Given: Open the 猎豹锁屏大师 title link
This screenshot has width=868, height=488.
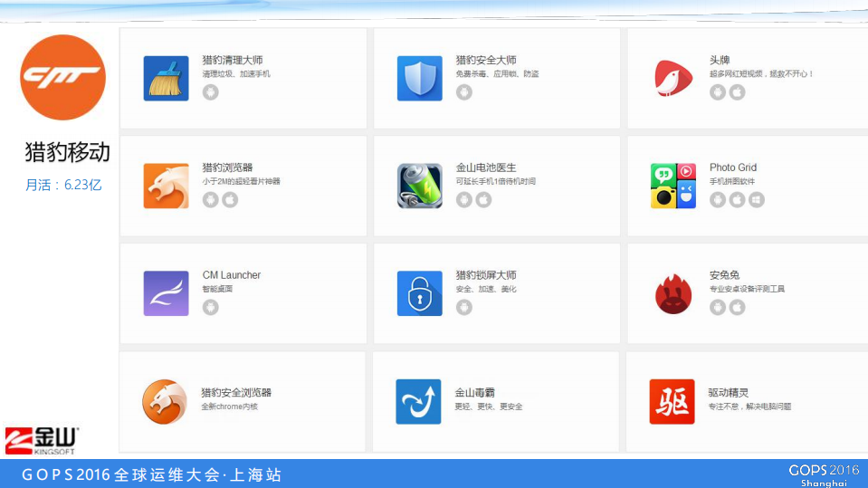Looking at the screenshot, I should tap(486, 274).
